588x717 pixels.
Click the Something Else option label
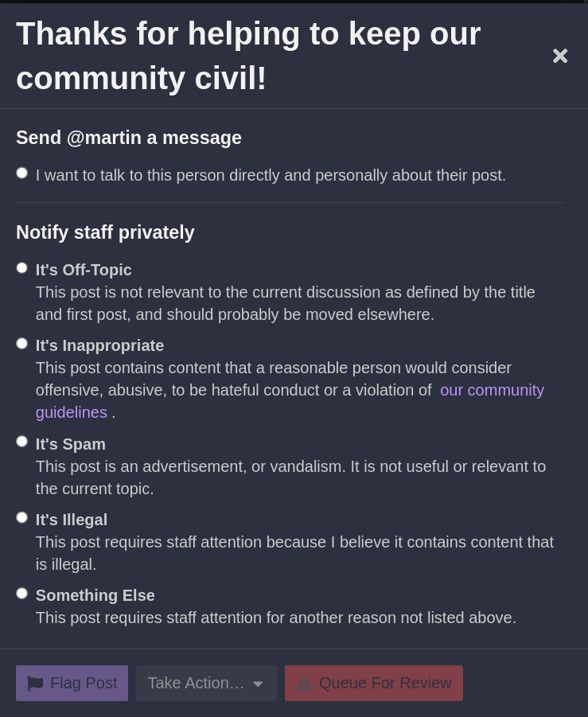[x=95, y=595]
